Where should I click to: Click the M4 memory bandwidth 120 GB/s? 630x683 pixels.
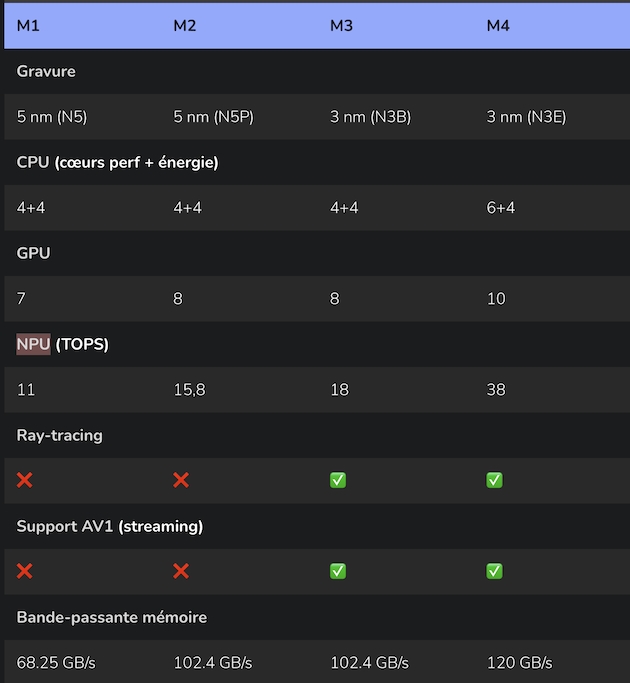[520, 662]
